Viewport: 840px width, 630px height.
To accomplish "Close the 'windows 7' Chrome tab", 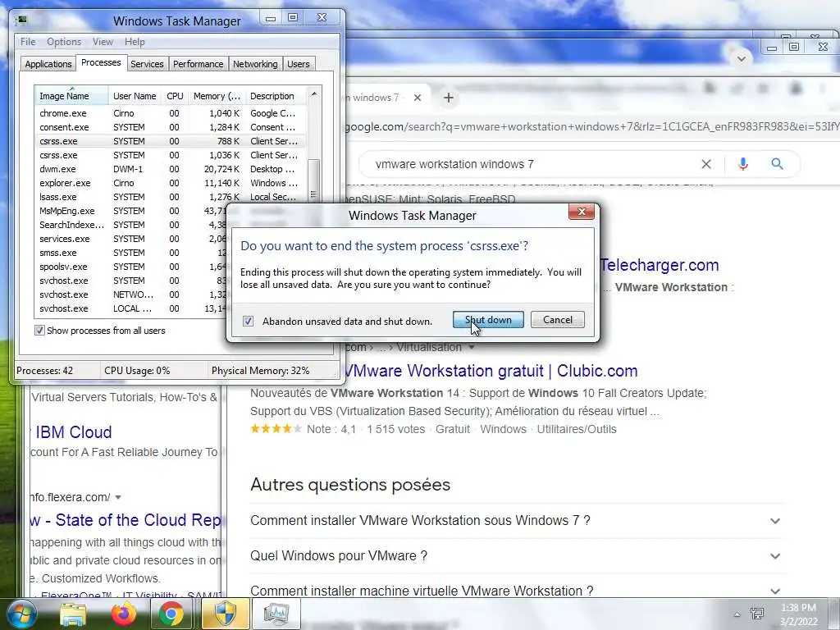I will [x=418, y=98].
